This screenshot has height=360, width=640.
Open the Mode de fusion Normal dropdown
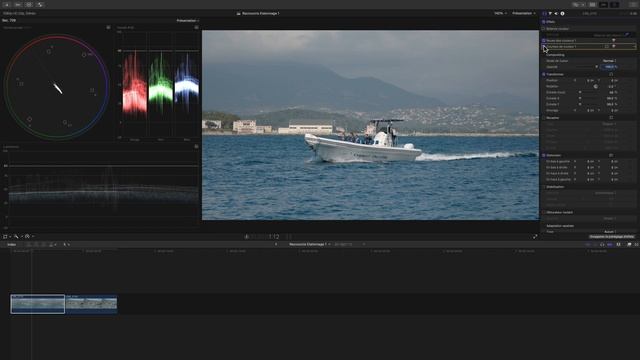(x=609, y=61)
